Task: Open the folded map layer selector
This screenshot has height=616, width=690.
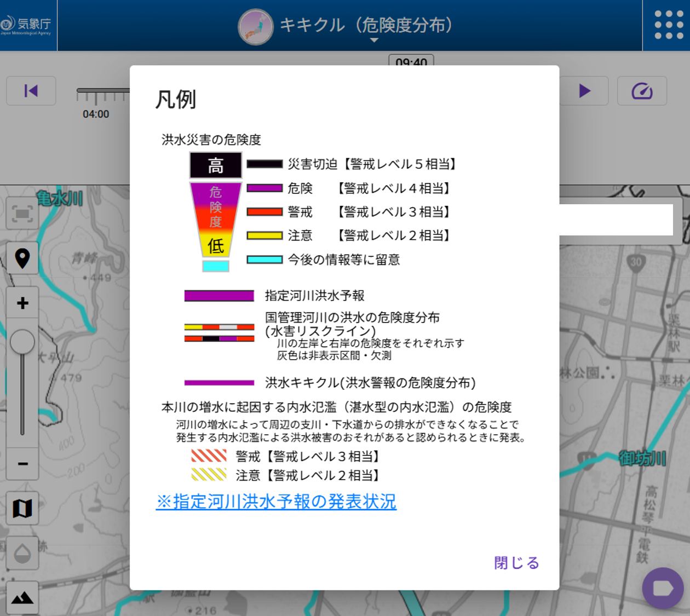Action: tap(22, 509)
